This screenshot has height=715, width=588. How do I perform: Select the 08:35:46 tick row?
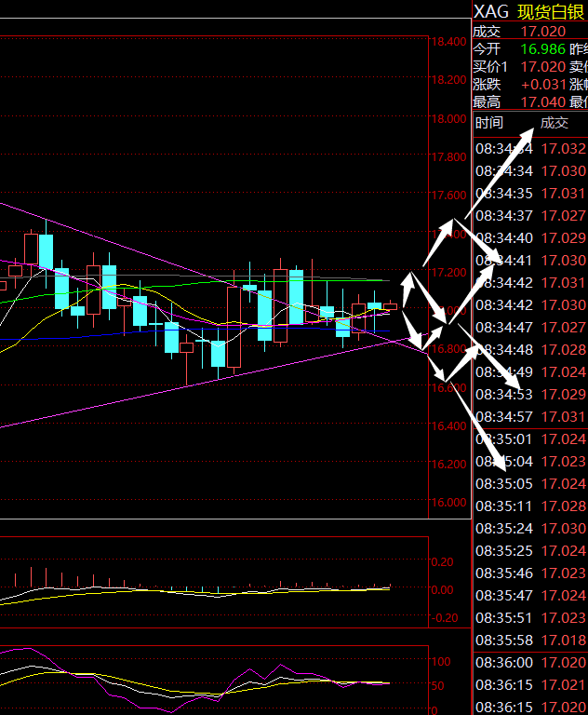point(530,573)
